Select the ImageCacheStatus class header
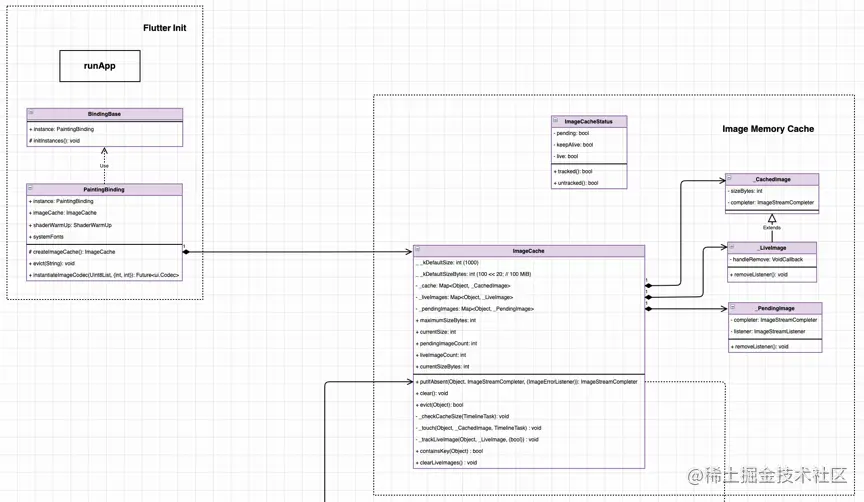The image size is (864, 502). 589,121
